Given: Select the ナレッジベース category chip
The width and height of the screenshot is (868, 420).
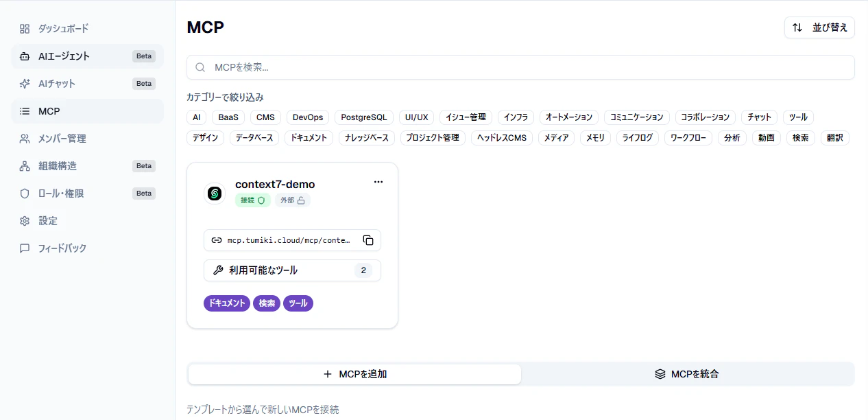Looking at the screenshot, I should (367, 138).
